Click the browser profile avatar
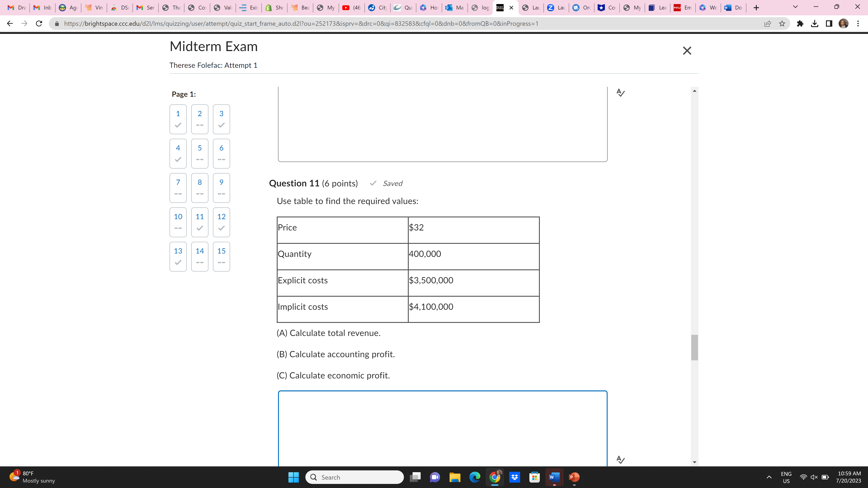 coord(843,23)
